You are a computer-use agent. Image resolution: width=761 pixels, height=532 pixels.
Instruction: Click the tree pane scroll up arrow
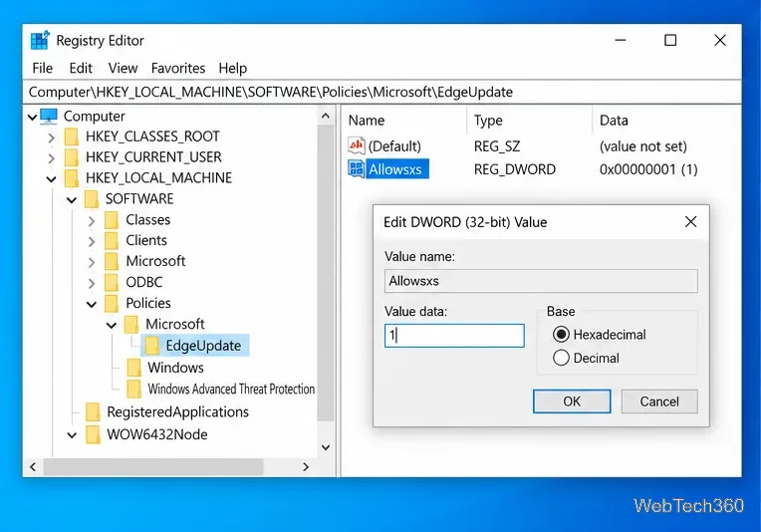[326, 116]
